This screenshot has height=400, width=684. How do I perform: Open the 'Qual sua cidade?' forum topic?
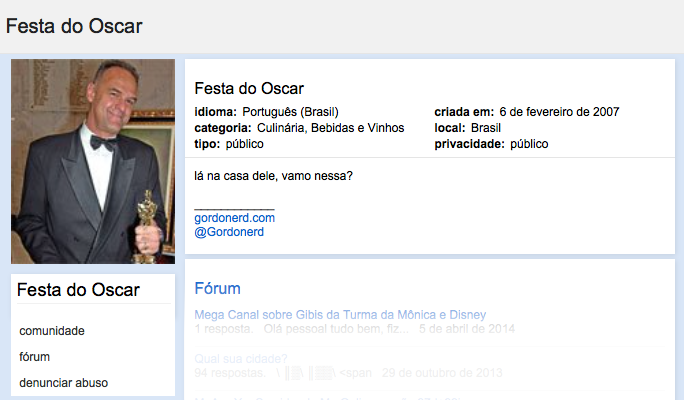click(x=241, y=359)
